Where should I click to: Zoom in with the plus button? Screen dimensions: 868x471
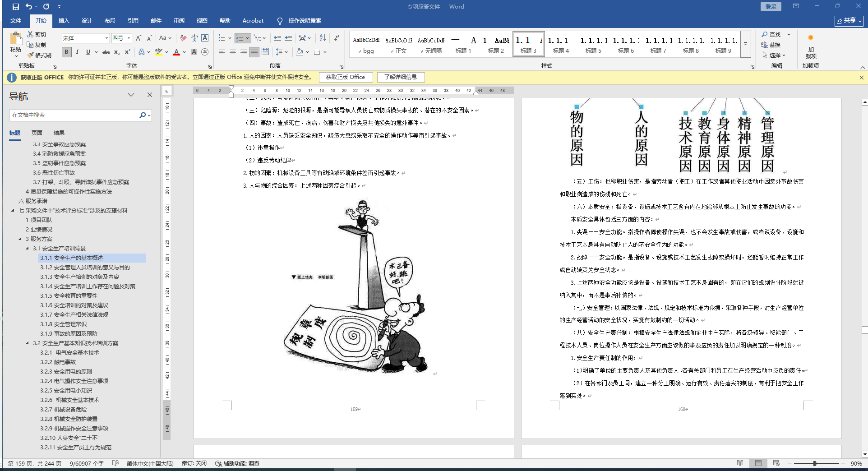843,463
